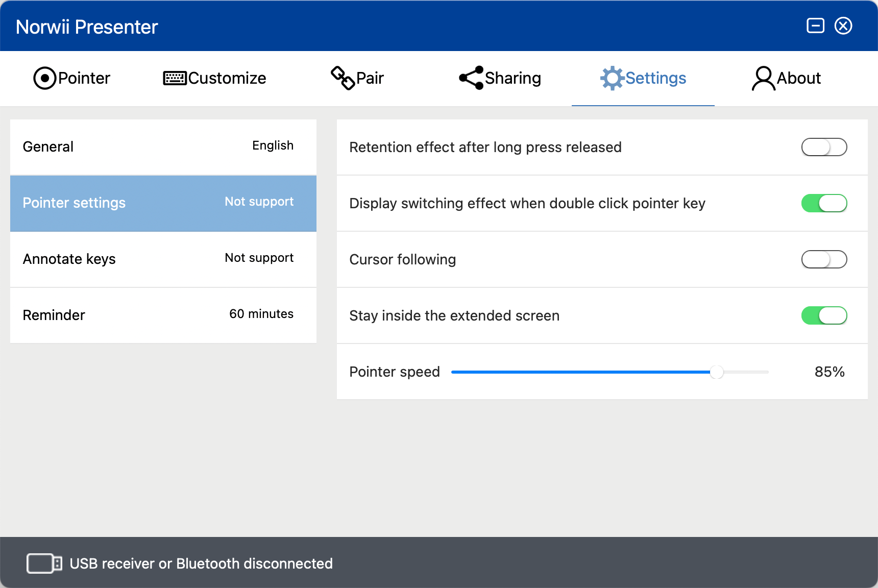Minimize the Norwii Presenter window
Image resolution: width=878 pixels, height=588 pixels.
point(815,26)
